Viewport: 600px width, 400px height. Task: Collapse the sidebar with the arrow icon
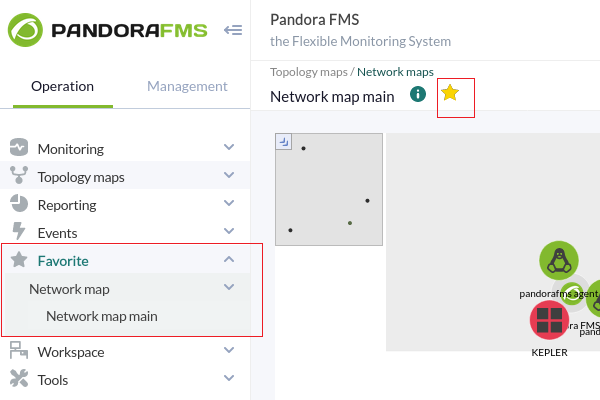pyautogui.click(x=233, y=30)
